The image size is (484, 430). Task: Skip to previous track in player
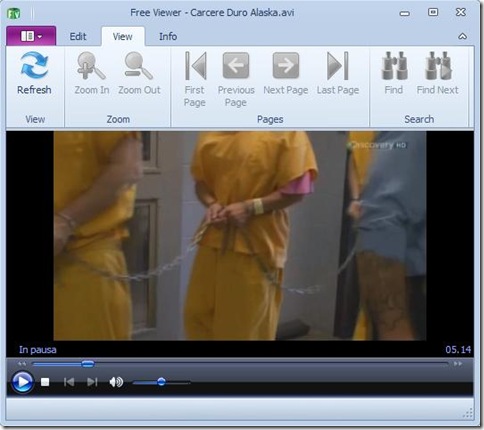[x=69, y=382]
